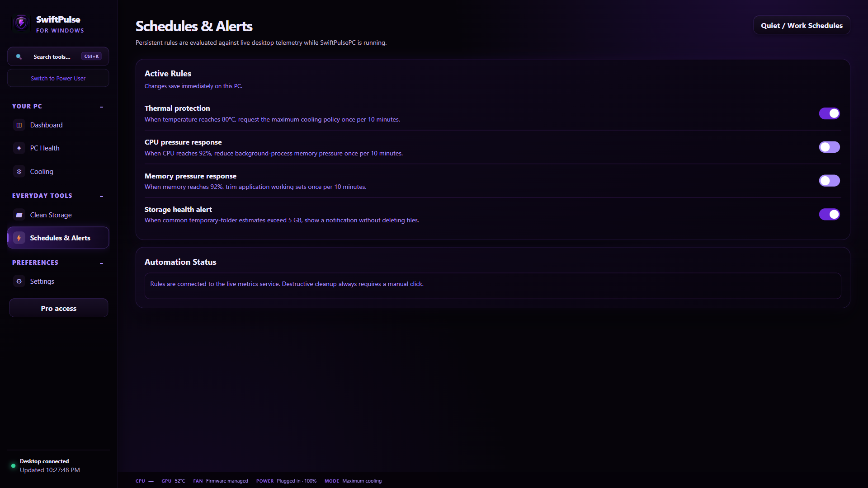The image size is (868, 488).
Task: Turn off the Storage health alert toggle
Action: pyautogui.click(x=829, y=214)
